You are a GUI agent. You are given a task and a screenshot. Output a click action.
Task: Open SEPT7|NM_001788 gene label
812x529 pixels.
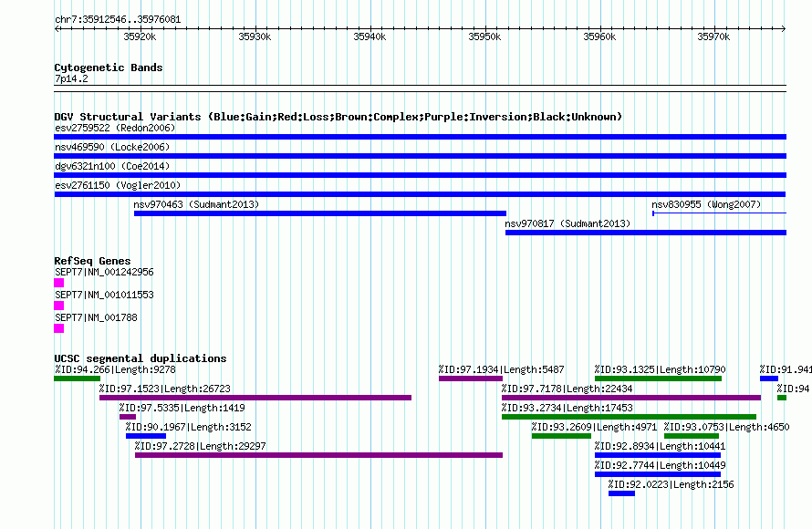pyautogui.click(x=97, y=317)
